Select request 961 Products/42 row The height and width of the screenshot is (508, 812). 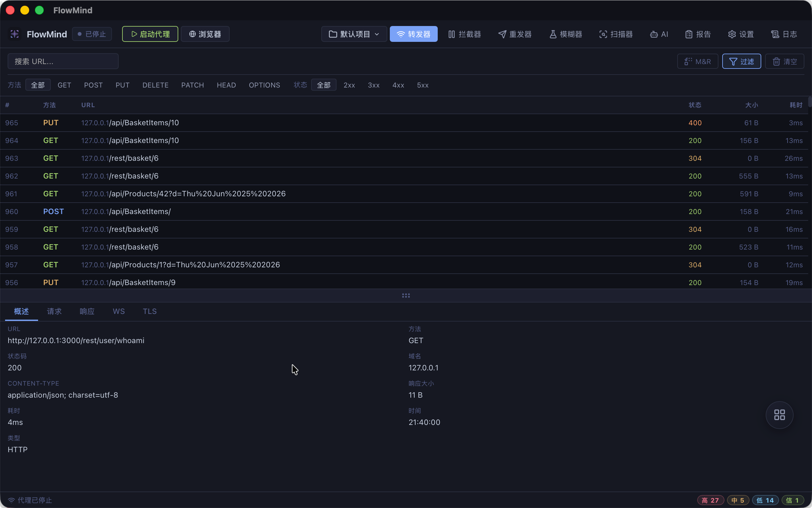pos(404,194)
